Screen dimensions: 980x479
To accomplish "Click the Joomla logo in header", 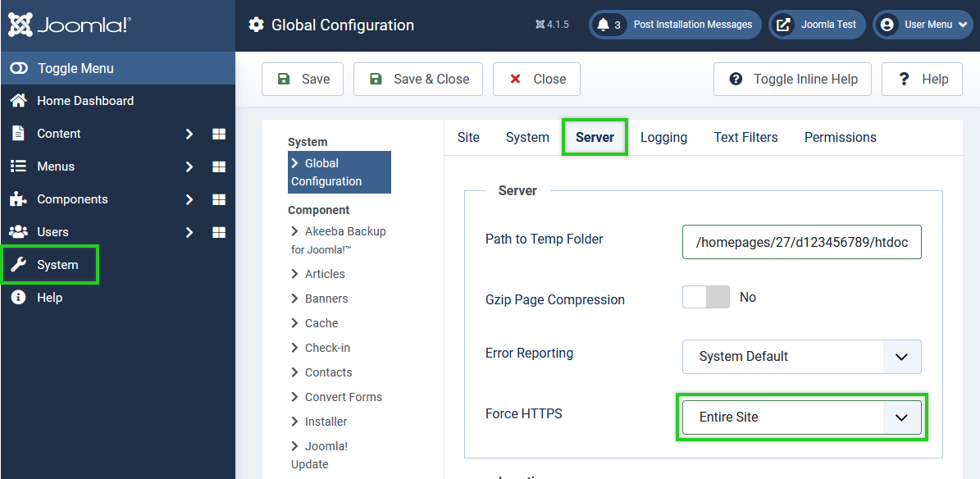I will (x=70, y=25).
